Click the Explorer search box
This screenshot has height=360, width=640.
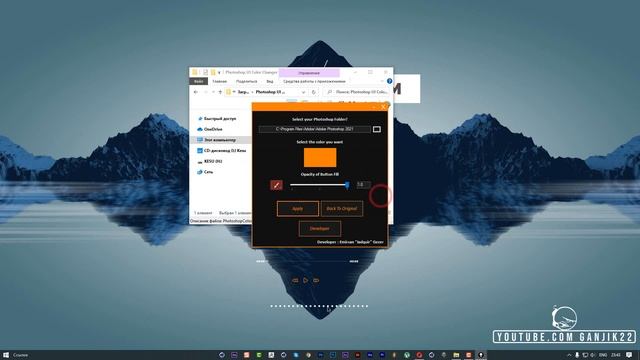(357, 92)
